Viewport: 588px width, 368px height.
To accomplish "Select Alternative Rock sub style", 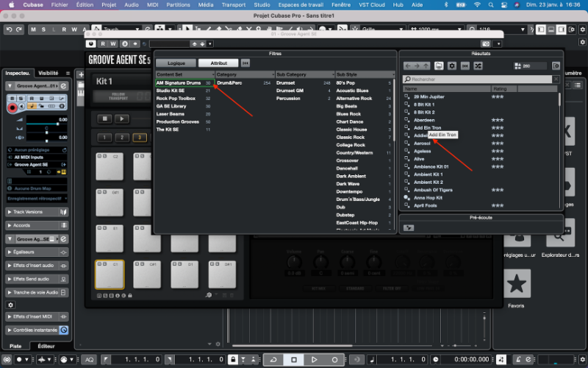I will (364, 99).
